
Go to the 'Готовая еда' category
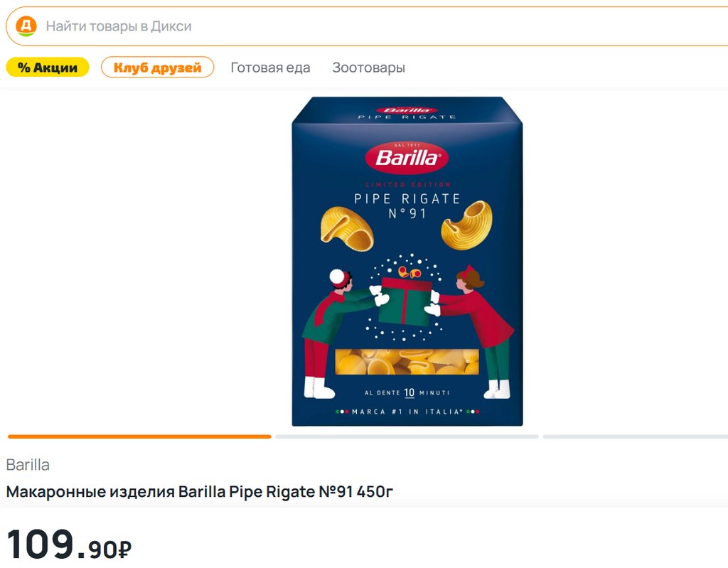(270, 68)
